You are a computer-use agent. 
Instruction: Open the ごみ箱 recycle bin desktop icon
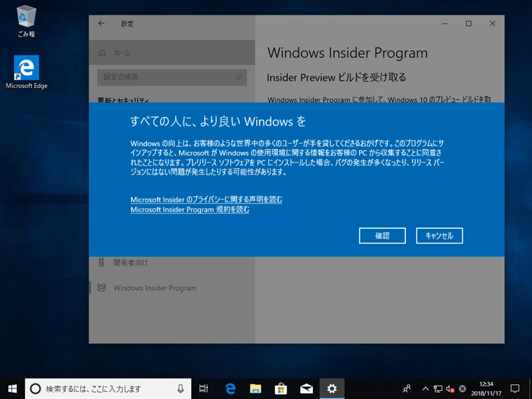click(27, 21)
